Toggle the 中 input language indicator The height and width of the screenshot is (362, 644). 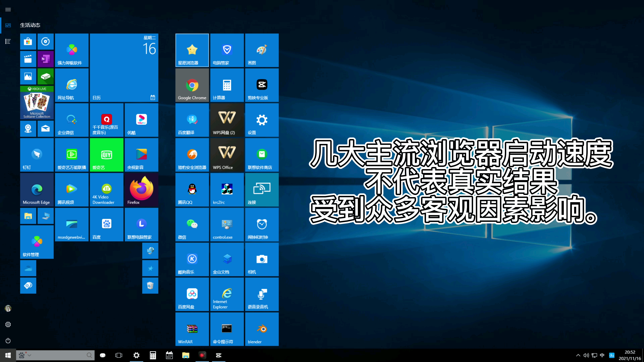(x=602, y=355)
